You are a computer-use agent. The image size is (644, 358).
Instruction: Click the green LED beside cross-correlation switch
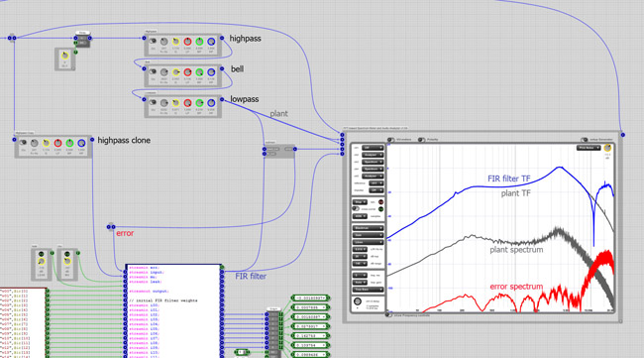click(380, 209)
